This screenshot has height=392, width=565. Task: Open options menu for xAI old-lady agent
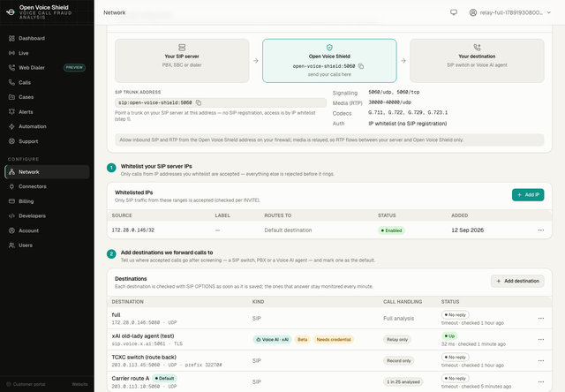pyautogui.click(x=541, y=340)
